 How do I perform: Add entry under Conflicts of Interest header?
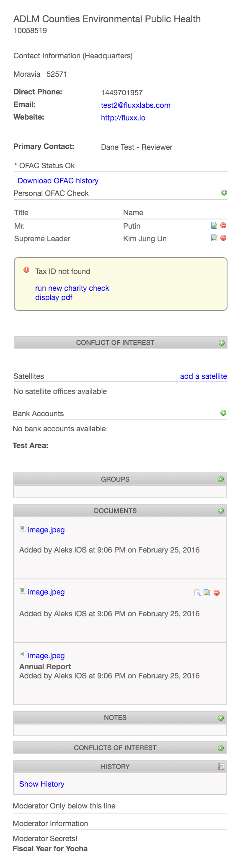(x=221, y=748)
